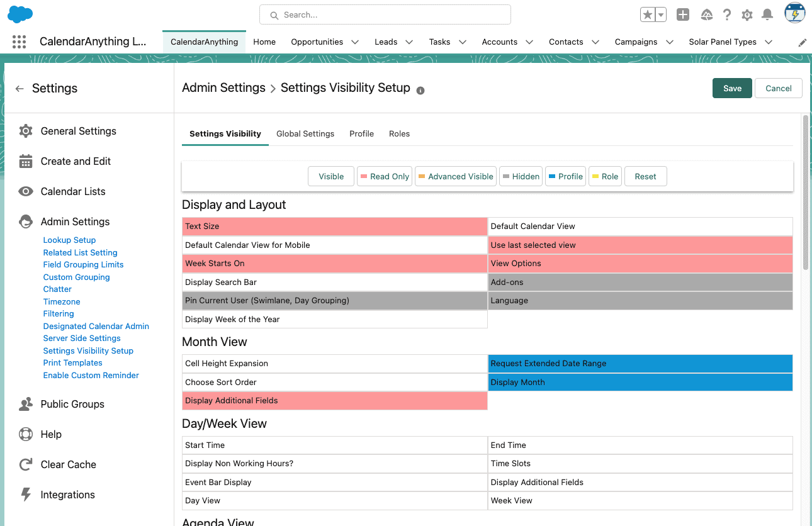Toggle the Text Size setting cell
This screenshot has width=812, height=526.
coord(335,227)
